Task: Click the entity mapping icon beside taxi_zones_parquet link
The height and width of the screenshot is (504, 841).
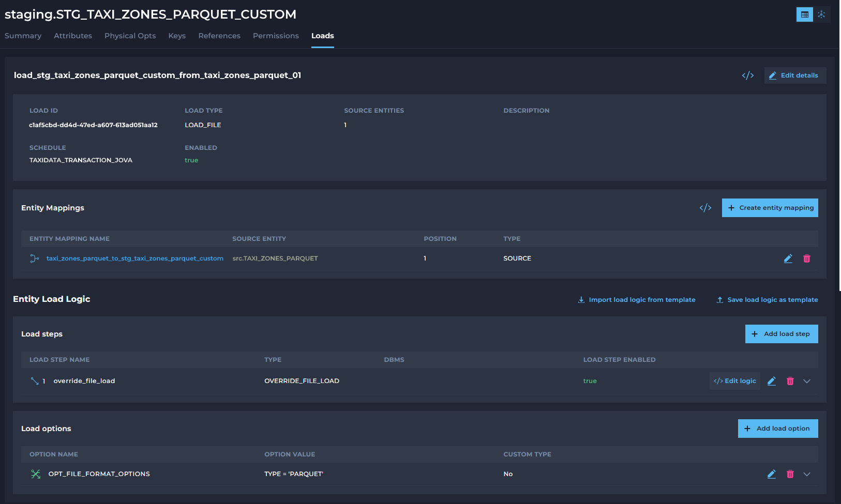Action: point(35,258)
